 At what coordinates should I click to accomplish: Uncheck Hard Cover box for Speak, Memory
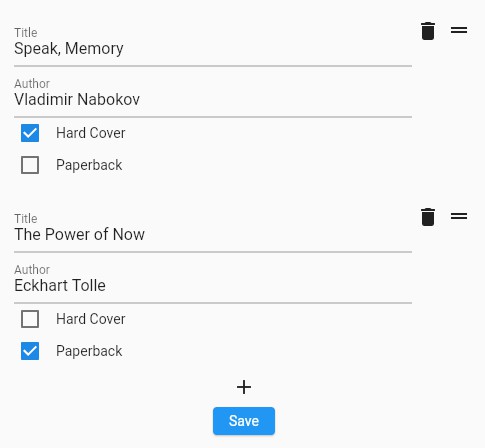(30, 133)
